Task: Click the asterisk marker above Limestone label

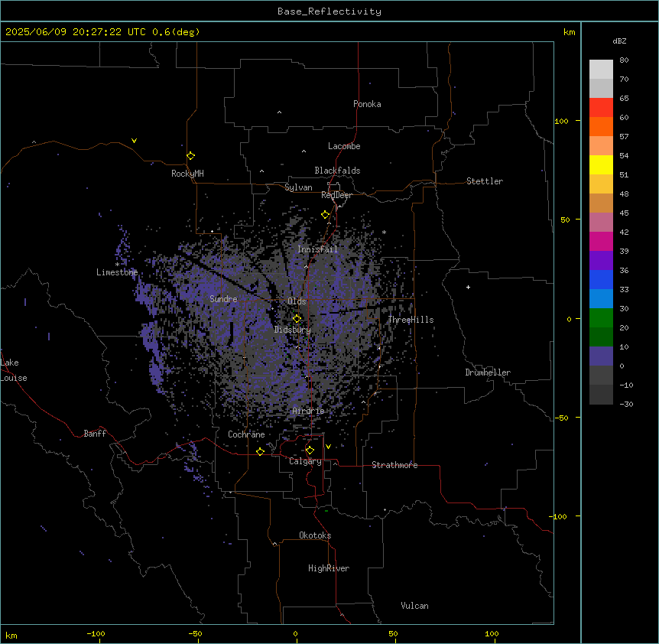Action: point(117,265)
